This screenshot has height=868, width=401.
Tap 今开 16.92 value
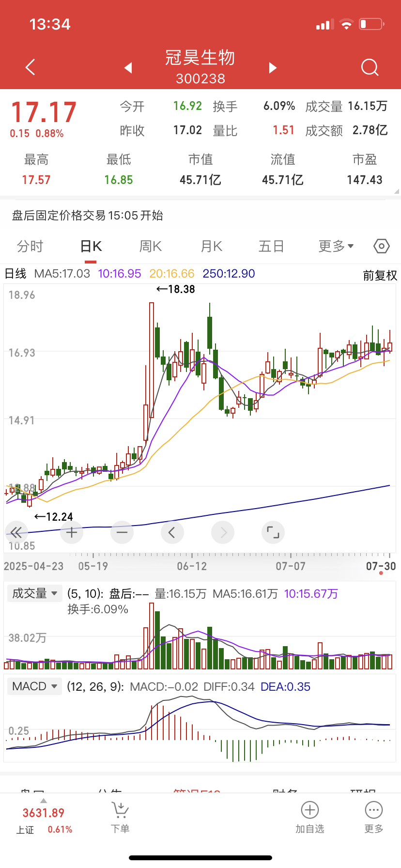(187, 106)
